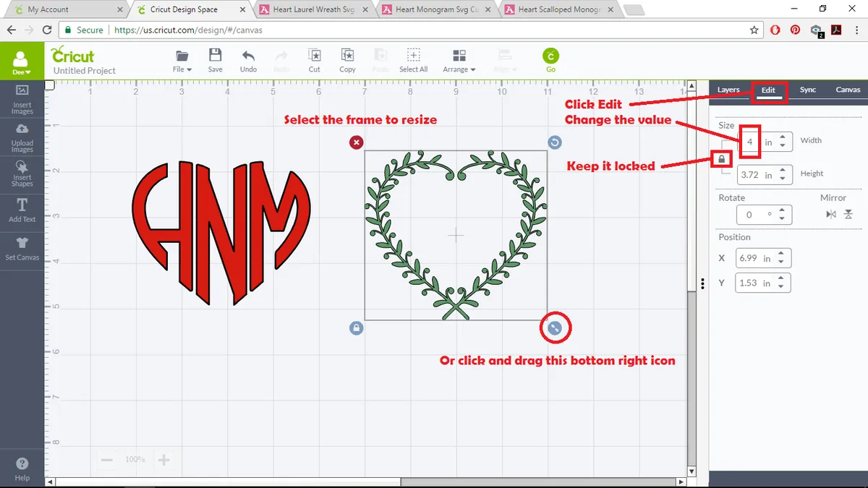The image size is (868, 488).
Task: Increase the Height with the up arrow
Action: click(783, 171)
